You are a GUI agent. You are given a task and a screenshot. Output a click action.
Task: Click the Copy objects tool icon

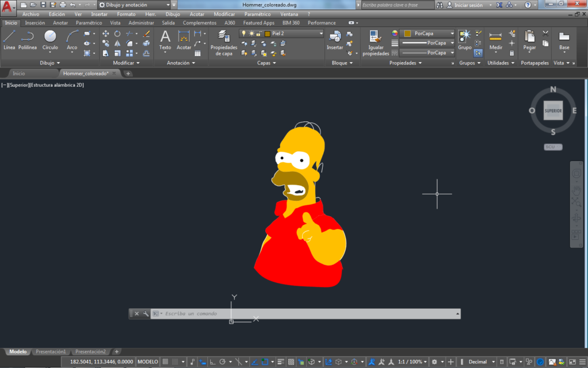coord(106,43)
